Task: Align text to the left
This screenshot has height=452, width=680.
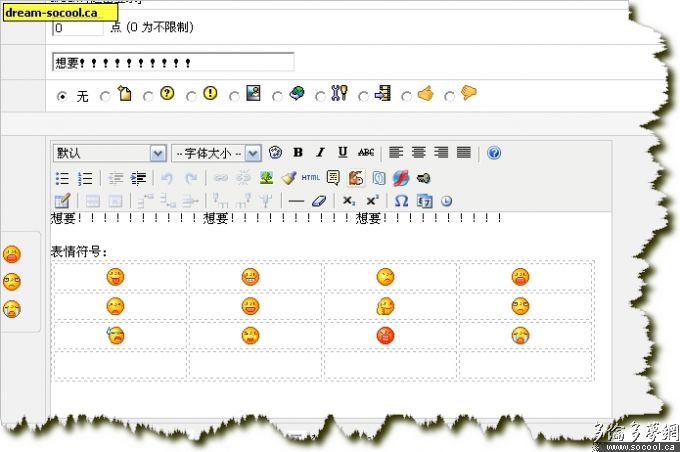Action: point(396,153)
